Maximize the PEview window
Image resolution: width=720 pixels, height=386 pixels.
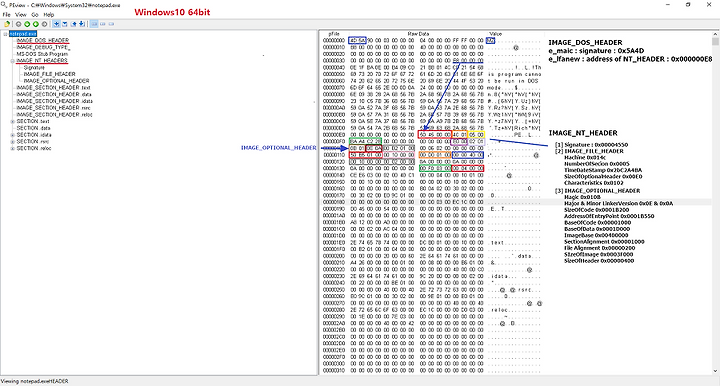click(688, 5)
